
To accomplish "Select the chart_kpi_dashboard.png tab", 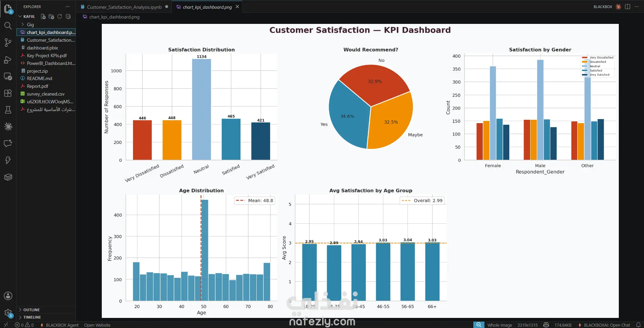I will coord(207,7).
